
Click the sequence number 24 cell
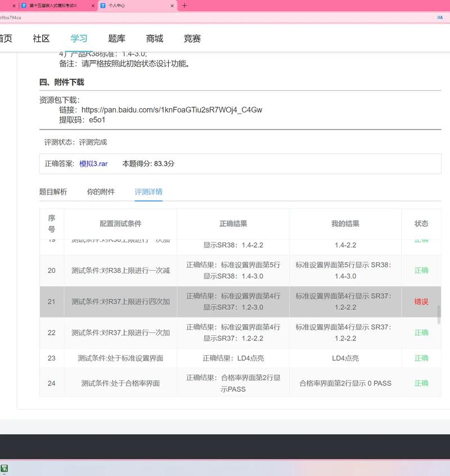(x=52, y=383)
